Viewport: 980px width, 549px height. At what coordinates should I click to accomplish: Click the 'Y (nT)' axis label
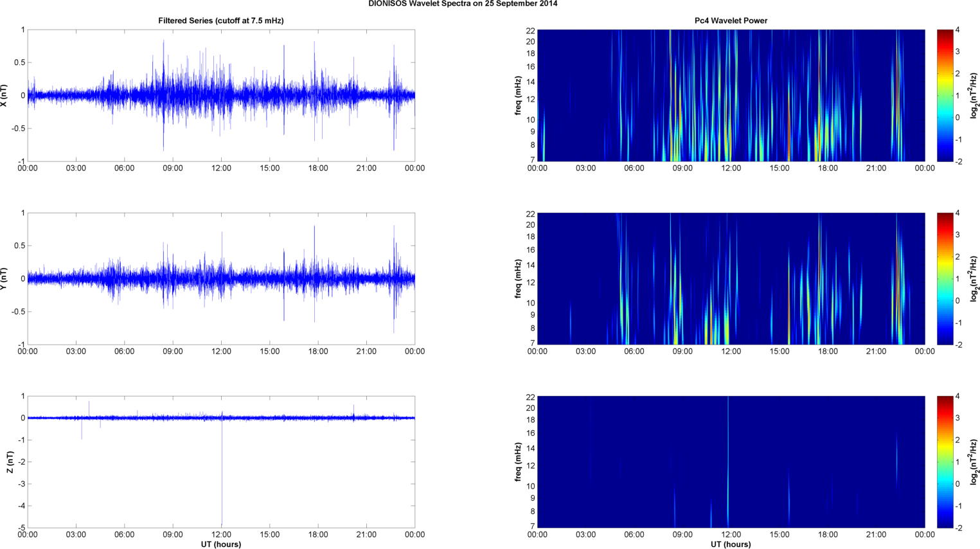4,278
